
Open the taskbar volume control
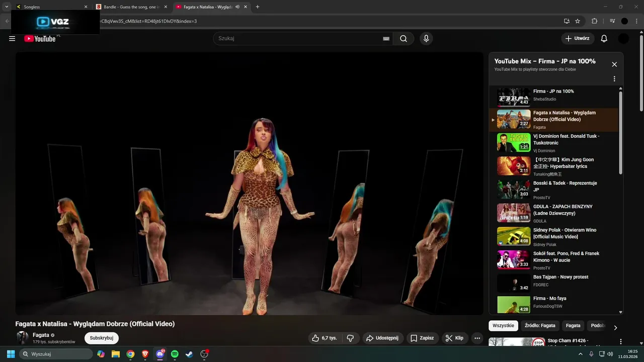tap(610, 354)
